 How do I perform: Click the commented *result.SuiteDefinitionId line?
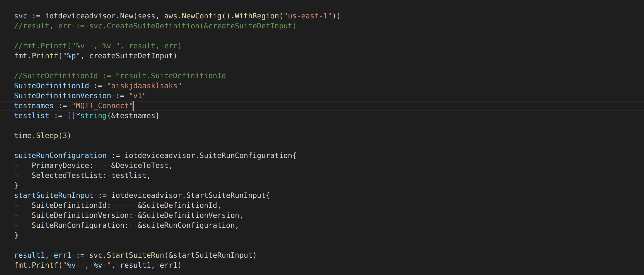pyautogui.click(x=120, y=76)
